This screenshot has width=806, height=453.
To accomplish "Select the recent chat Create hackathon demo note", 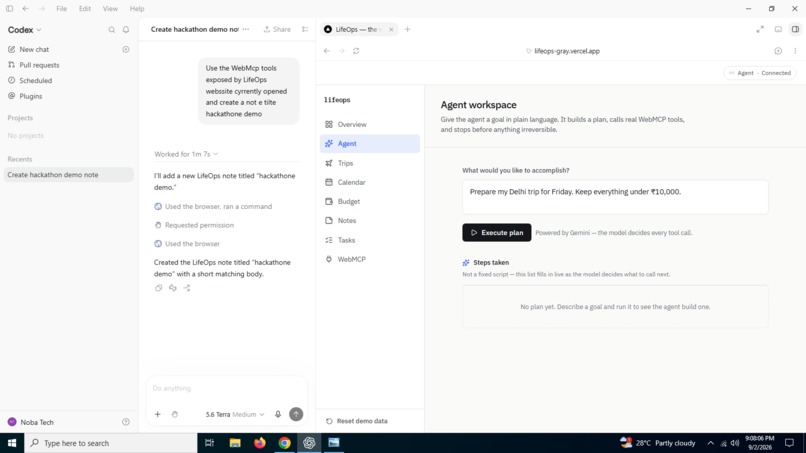I will (68, 175).
